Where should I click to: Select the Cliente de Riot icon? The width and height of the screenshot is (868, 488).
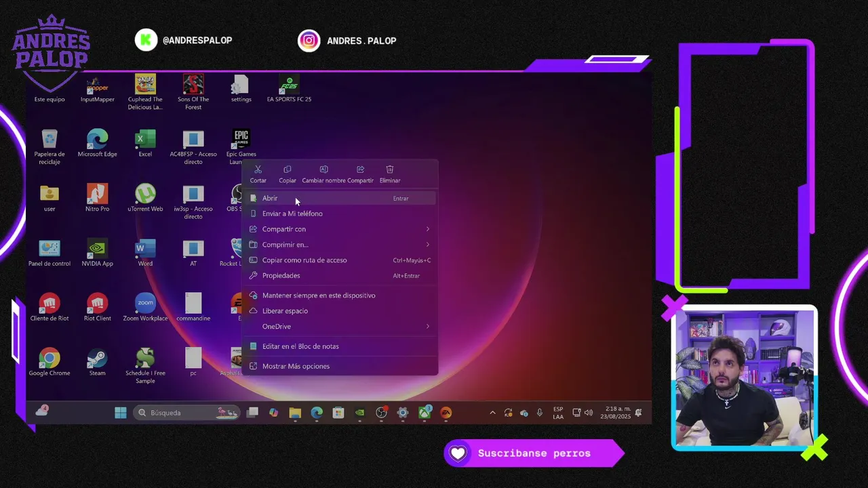50,308
